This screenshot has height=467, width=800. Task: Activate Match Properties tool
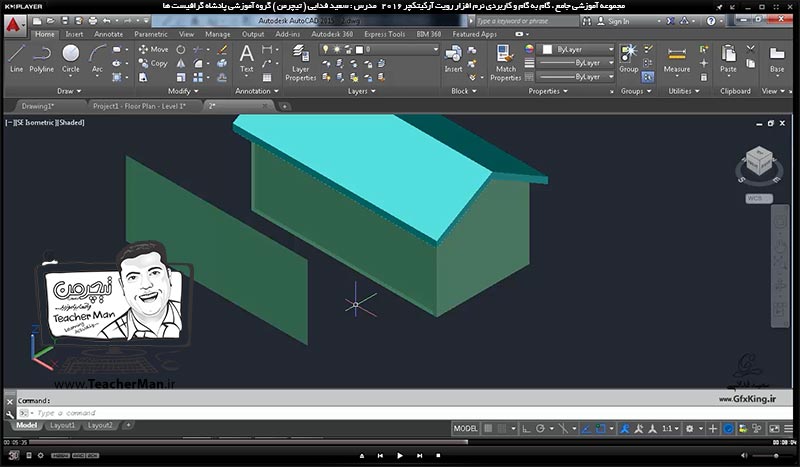(506, 62)
